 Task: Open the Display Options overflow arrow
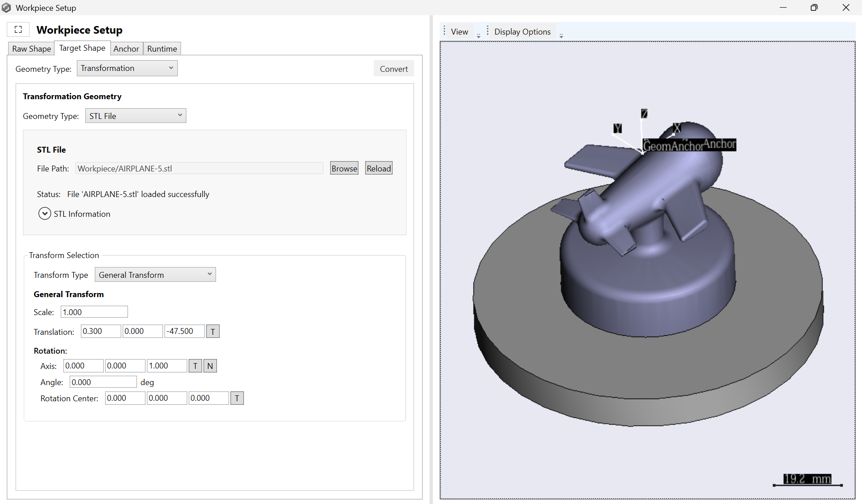561,35
